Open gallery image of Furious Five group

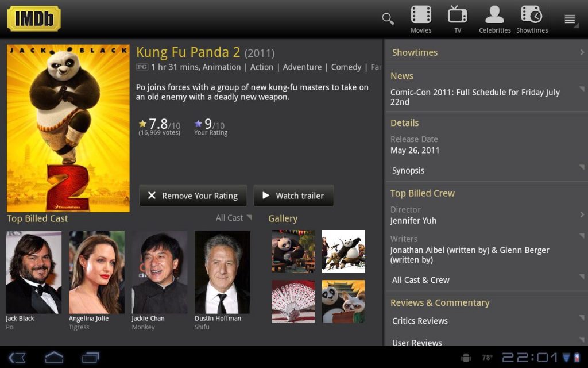coord(343,251)
